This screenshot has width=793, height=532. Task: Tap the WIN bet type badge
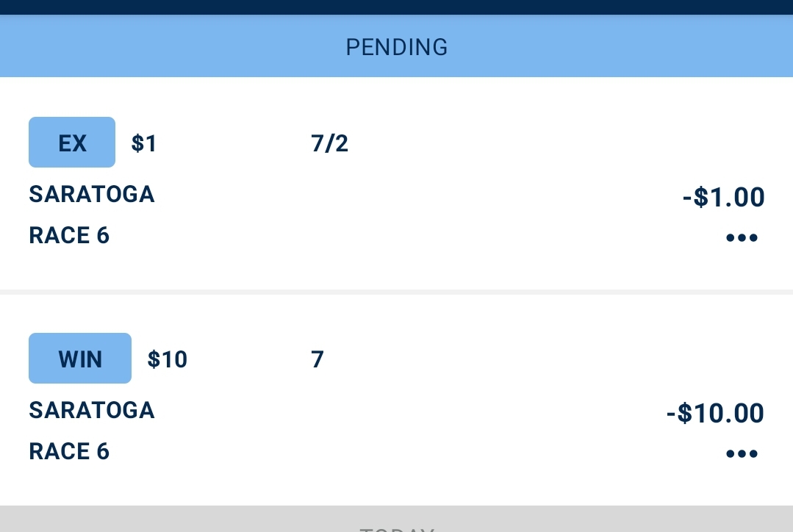pos(80,358)
